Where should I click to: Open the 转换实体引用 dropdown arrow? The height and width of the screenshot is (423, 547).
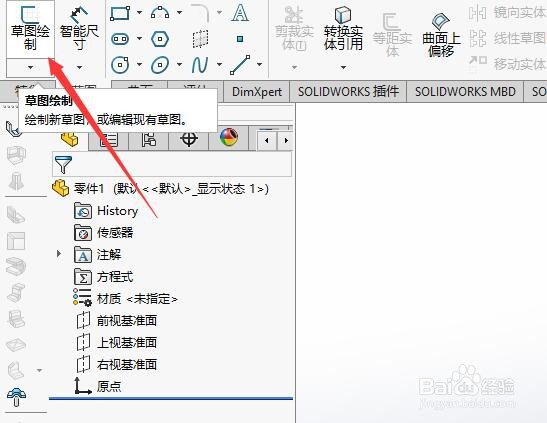tap(343, 67)
